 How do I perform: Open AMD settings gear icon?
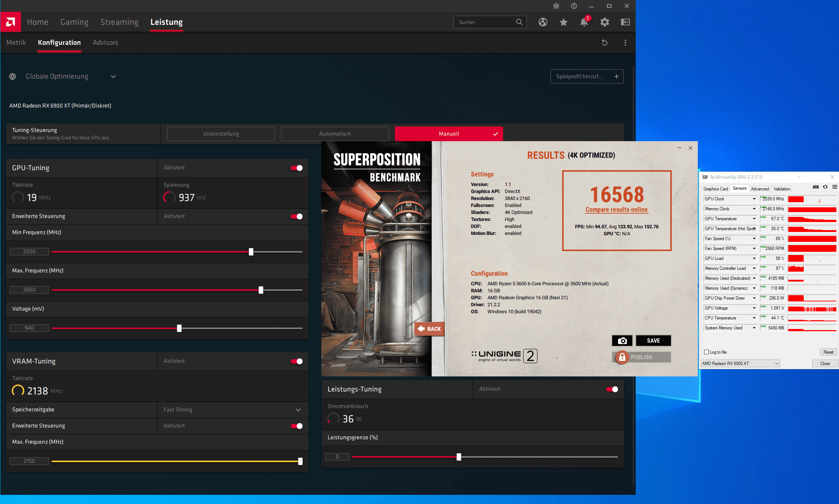pos(605,22)
